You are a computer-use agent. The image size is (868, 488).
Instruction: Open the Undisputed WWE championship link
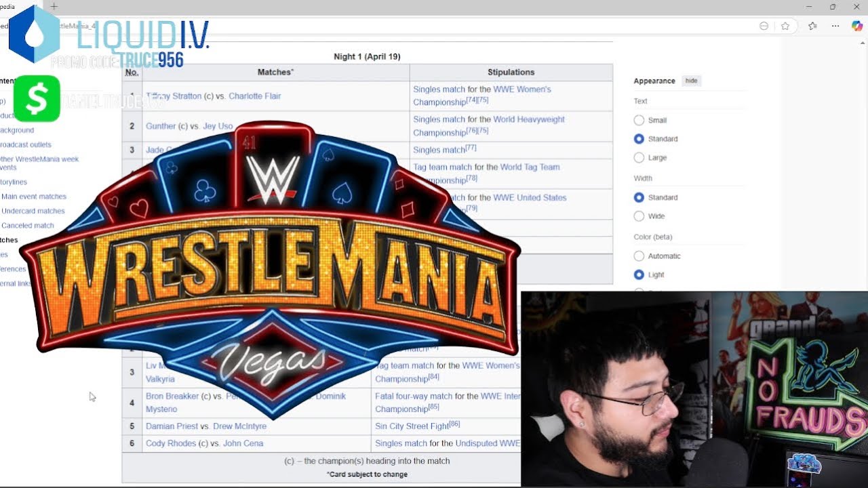pos(488,443)
